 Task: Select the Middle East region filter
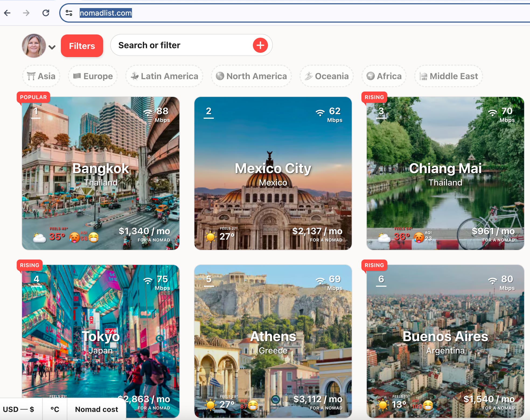click(x=449, y=76)
